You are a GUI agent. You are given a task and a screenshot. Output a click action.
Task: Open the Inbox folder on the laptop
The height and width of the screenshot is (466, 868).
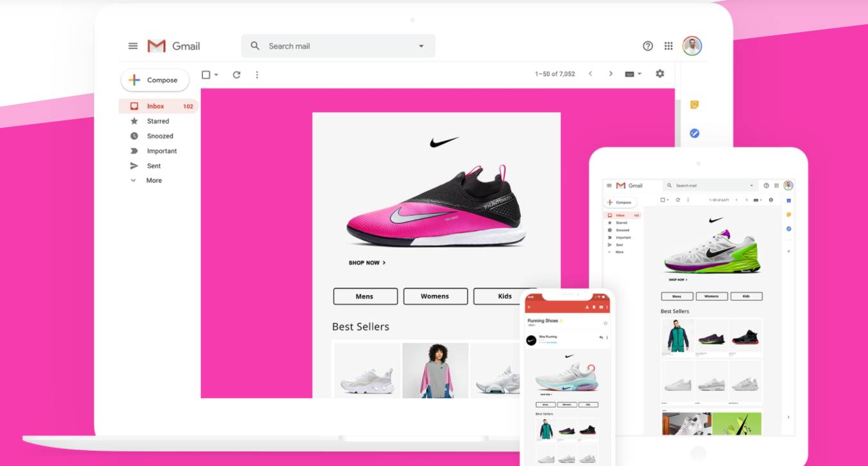158,106
